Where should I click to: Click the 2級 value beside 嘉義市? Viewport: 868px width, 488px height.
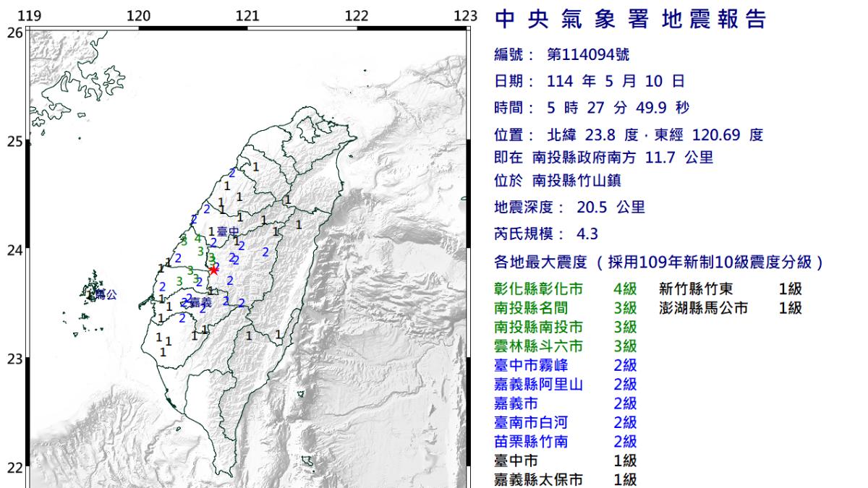point(625,403)
